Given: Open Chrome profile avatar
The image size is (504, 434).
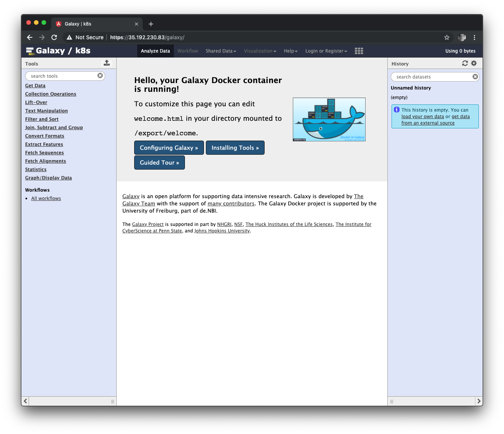Looking at the screenshot, I should click(x=462, y=37).
